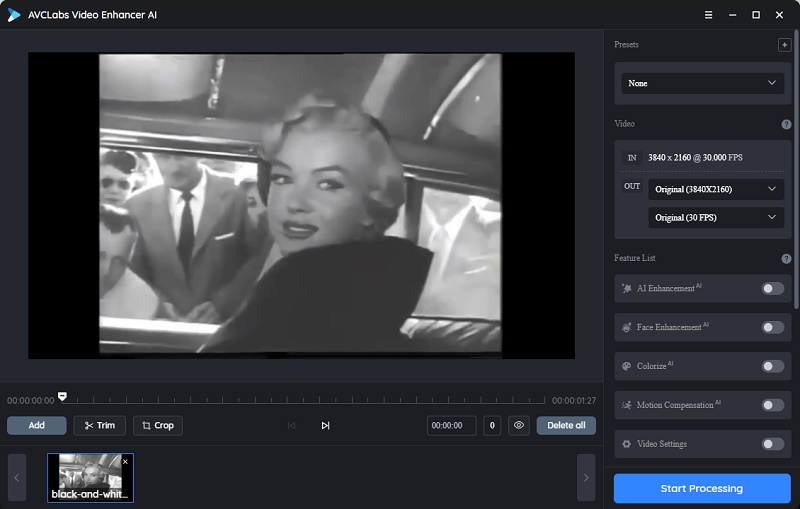Image resolution: width=800 pixels, height=509 pixels.
Task: Click the Video section help icon
Action: [786, 124]
